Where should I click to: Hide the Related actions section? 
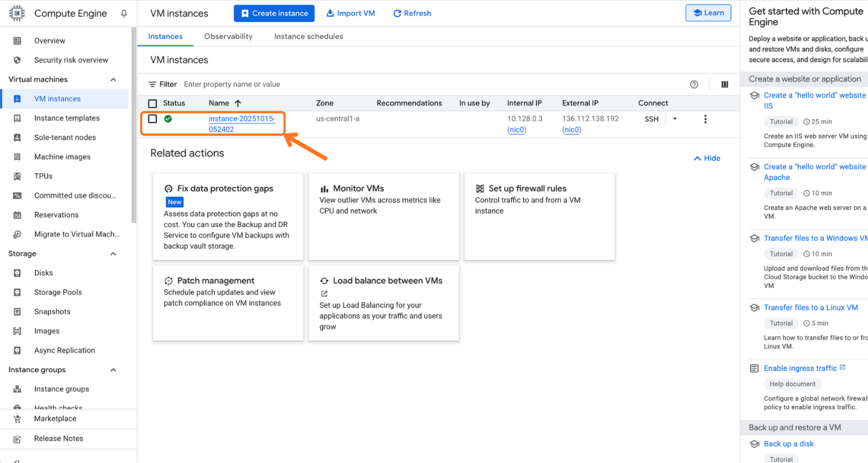707,158
